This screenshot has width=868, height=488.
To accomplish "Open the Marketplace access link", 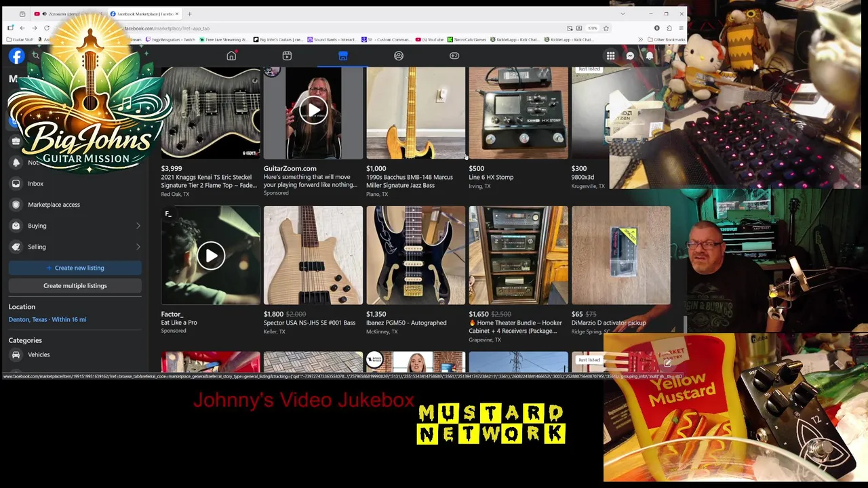I will click(54, 205).
